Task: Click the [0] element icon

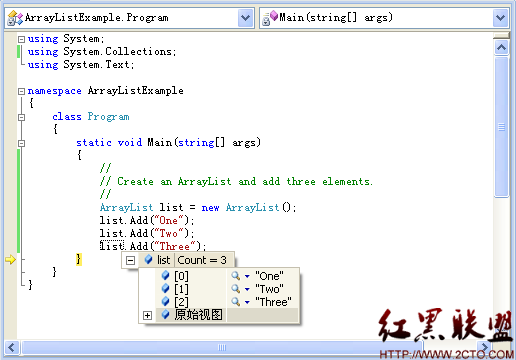Action: [x=165, y=276]
